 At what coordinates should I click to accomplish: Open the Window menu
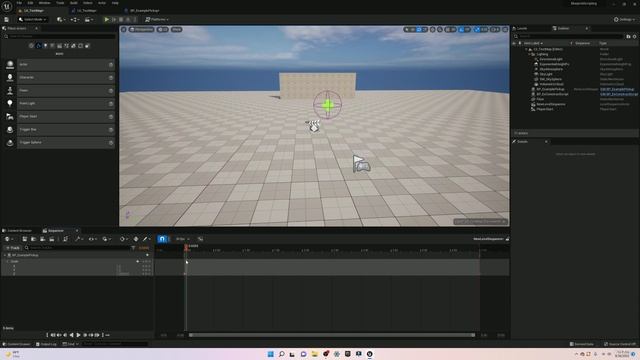[44, 3]
